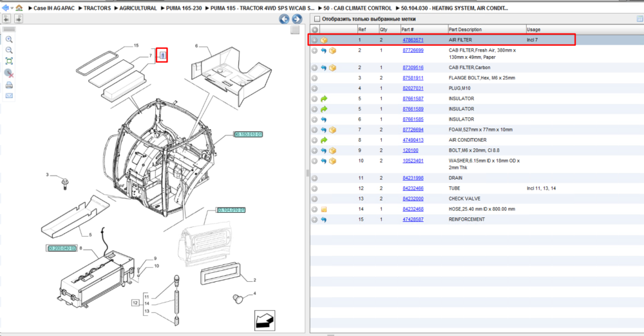Click the next page document icon

pyautogui.click(x=19, y=19)
